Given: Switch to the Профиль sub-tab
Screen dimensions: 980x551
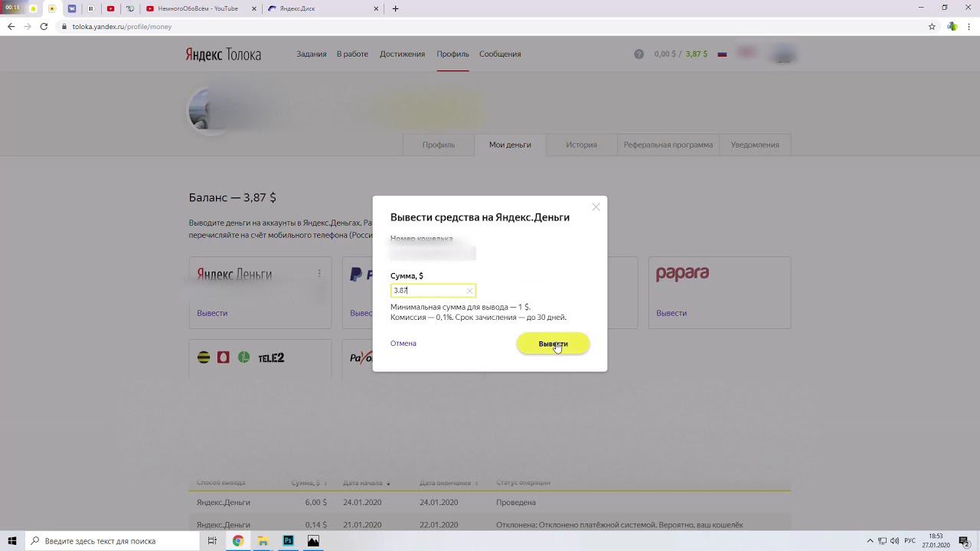Looking at the screenshot, I should click(x=439, y=145).
